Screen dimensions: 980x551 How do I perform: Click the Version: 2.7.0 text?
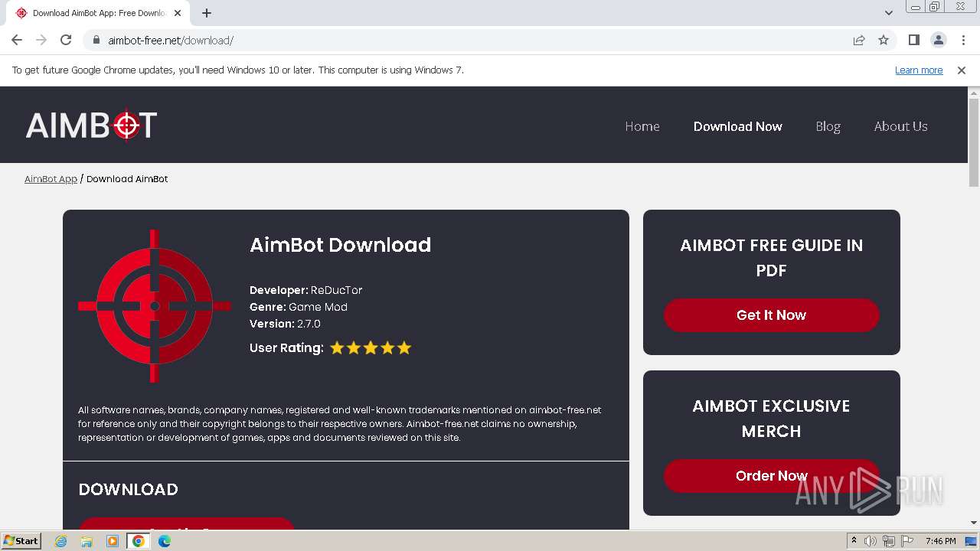coord(285,324)
